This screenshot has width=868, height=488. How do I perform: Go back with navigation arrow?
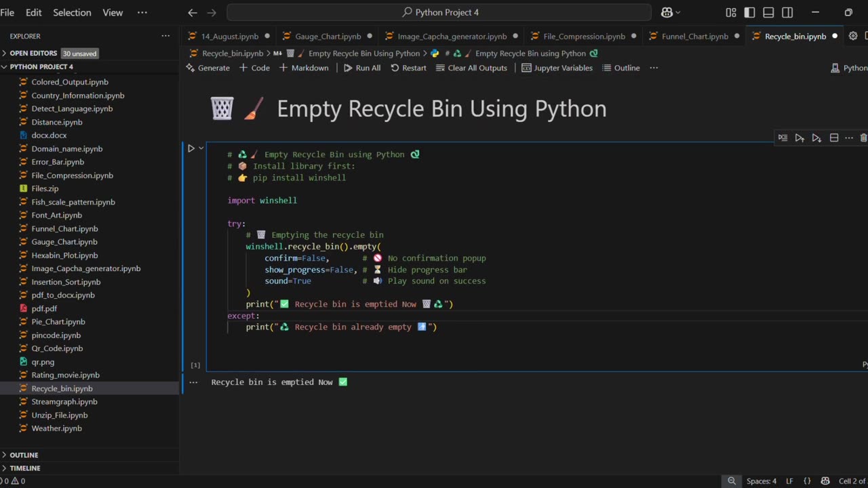193,12
